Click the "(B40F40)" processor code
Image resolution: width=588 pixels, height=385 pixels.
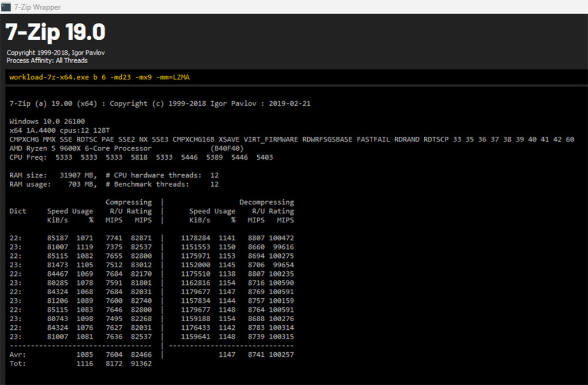tap(227, 148)
